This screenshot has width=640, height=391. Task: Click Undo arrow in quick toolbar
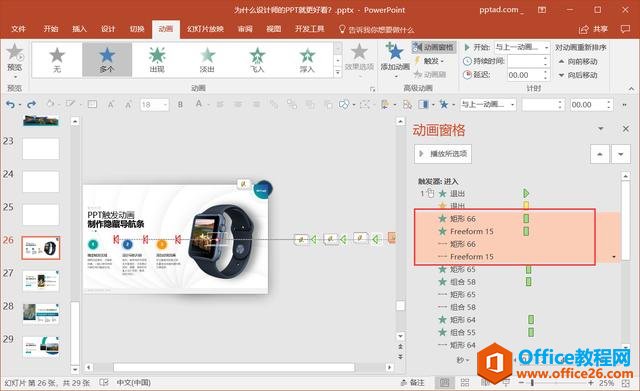(x=10, y=105)
